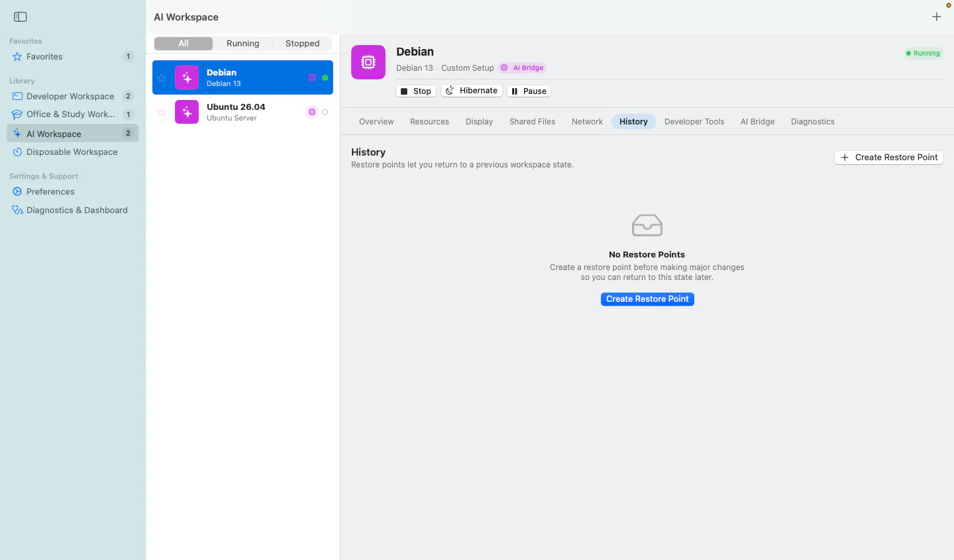Toggle favorite star for Debian
Image resolution: width=954 pixels, height=560 pixels.
(x=162, y=78)
